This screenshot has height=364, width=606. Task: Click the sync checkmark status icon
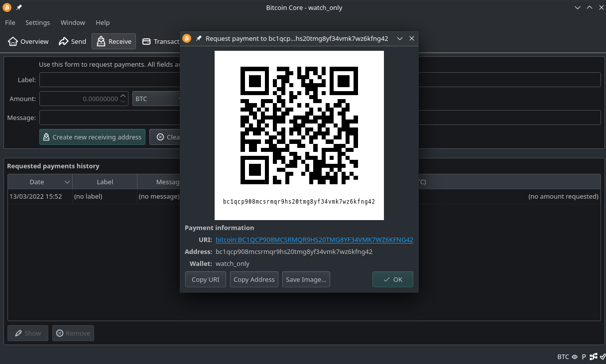[x=603, y=357]
